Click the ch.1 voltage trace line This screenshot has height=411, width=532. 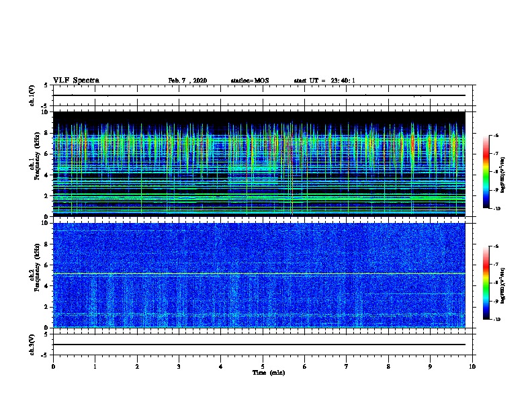click(259, 95)
